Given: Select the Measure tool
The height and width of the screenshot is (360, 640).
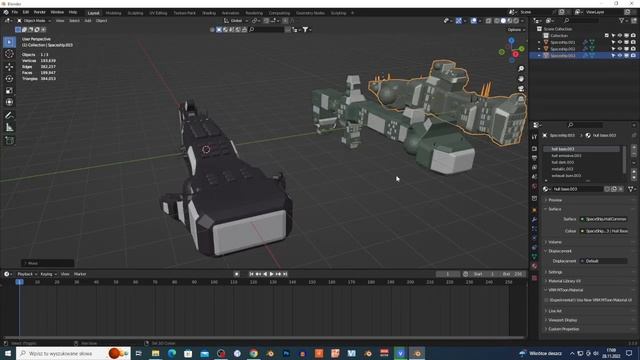Looking at the screenshot, I should pos(9,128).
